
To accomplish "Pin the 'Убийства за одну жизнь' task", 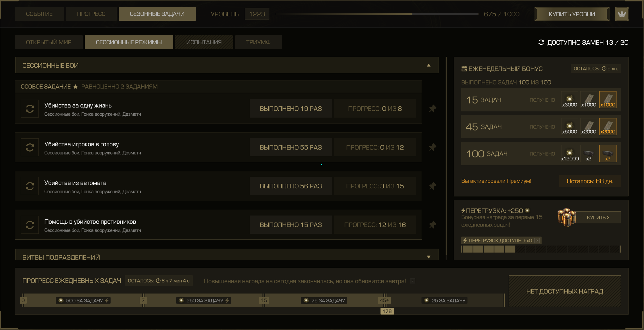I will coord(432,109).
